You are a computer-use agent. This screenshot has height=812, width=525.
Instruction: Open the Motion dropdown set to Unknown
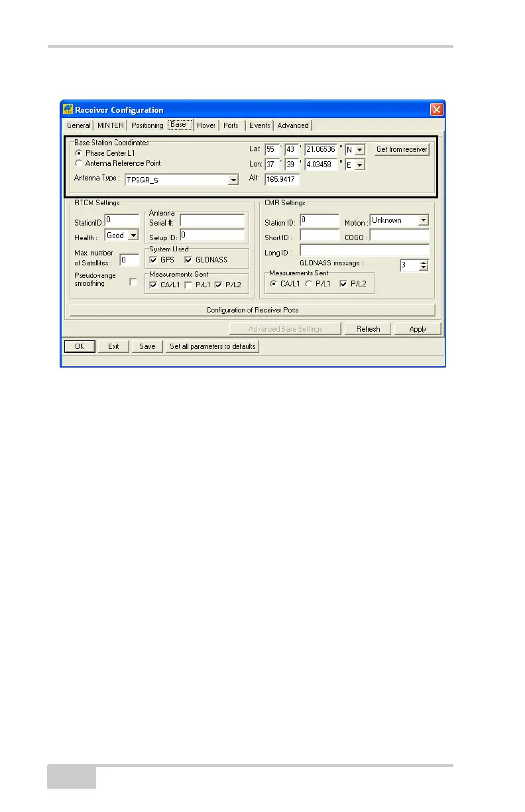click(x=424, y=220)
